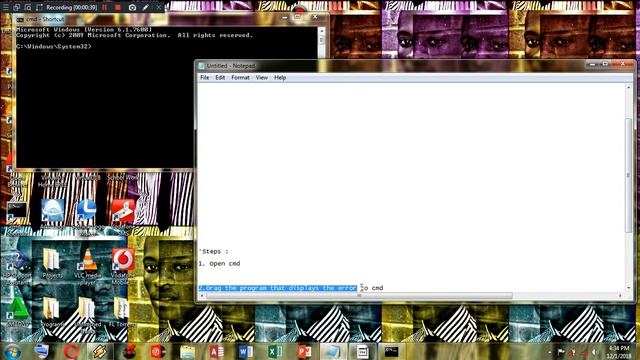Click the Notepad scroll-right arrow
The height and width of the screenshot is (360, 640).
tap(620, 296)
